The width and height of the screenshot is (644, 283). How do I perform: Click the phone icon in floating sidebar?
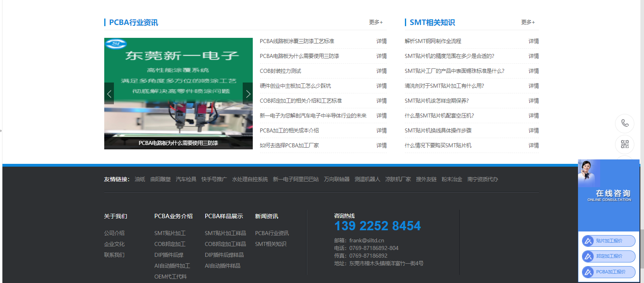coord(625,123)
